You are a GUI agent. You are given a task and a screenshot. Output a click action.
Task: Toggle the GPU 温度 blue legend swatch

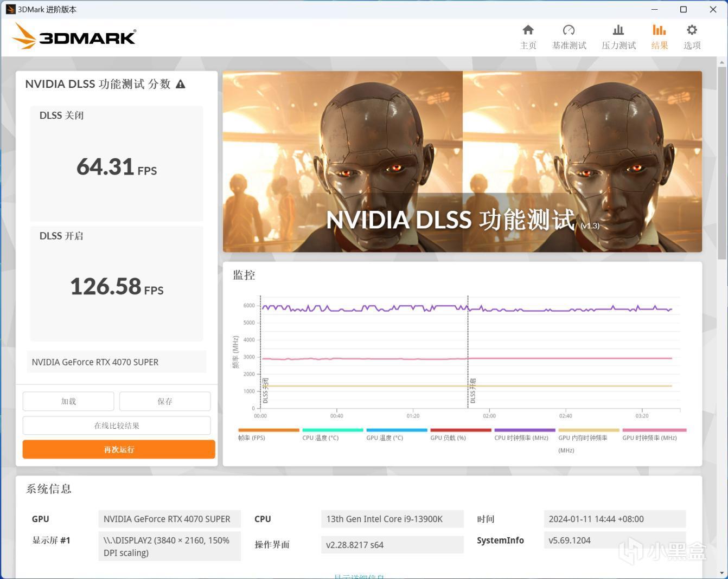coord(397,430)
